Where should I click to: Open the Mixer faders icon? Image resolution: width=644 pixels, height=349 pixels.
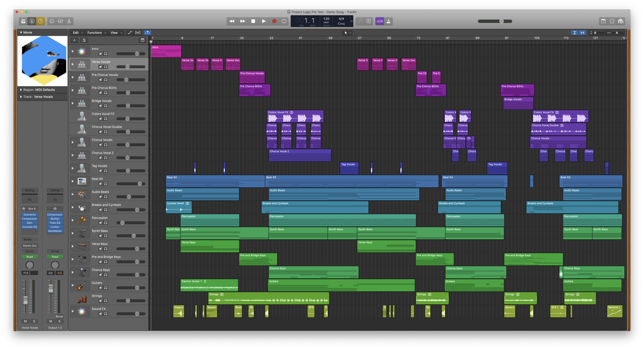(61, 21)
